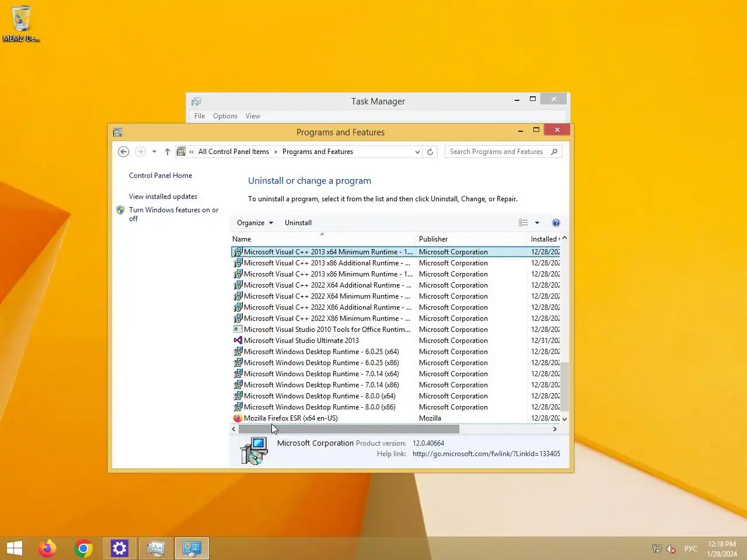The height and width of the screenshot is (560, 747).
Task: Click the horizontal scrollbar right arrow
Action: point(555,429)
